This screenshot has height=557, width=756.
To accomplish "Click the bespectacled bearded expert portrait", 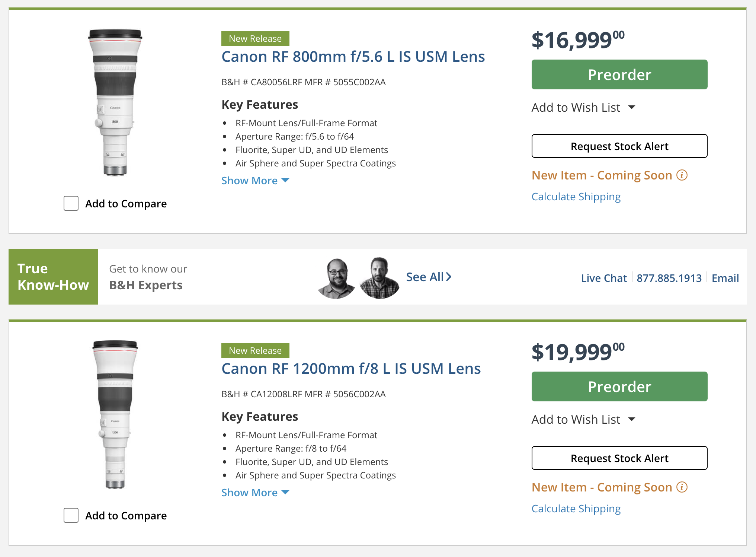I will [x=337, y=278].
